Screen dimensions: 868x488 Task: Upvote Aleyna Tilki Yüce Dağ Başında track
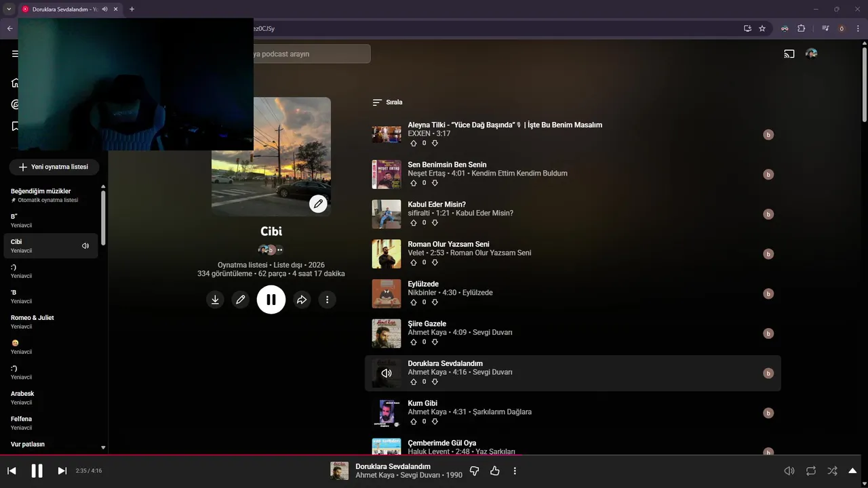(x=414, y=143)
